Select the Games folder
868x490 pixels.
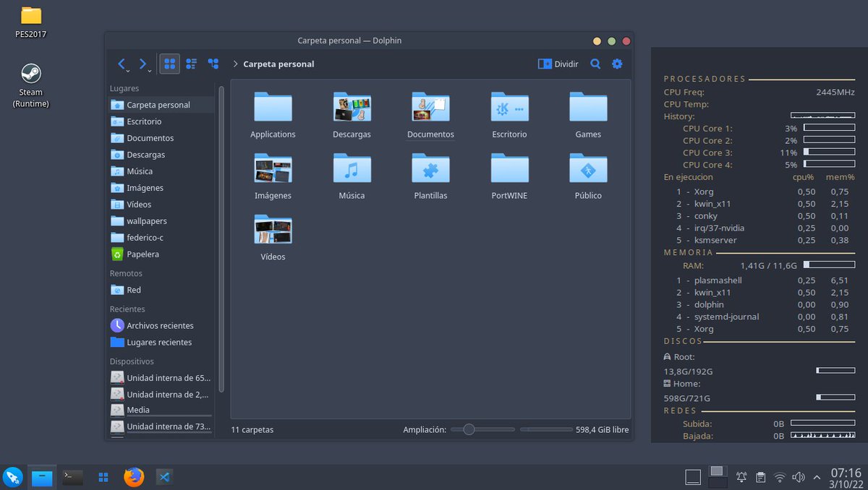point(588,115)
